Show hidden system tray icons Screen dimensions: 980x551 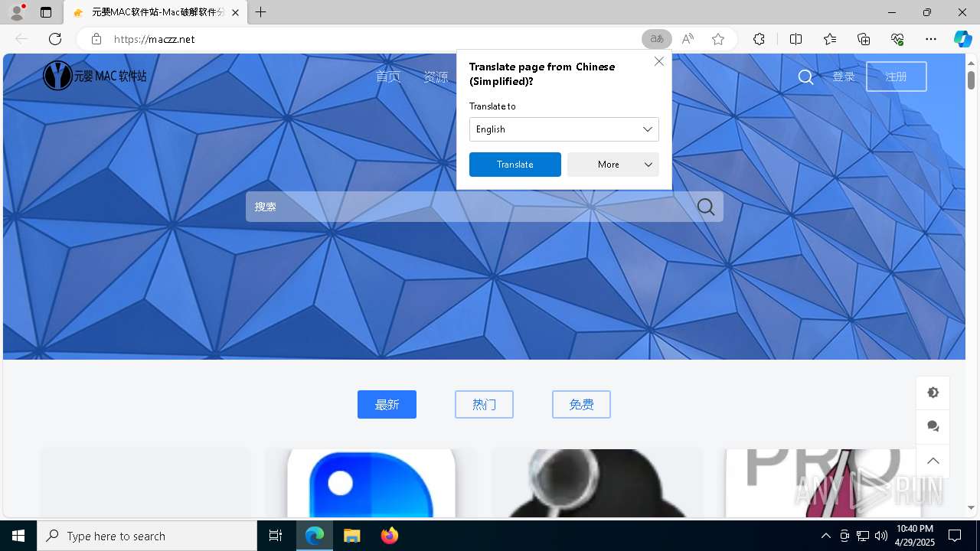pos(825,536)
